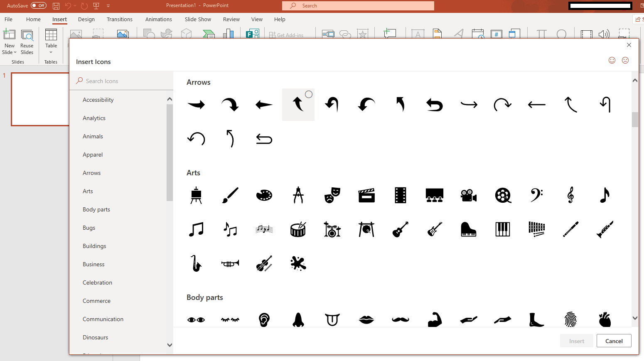Image resolution: width=644 pixels, height=361 pixels.
Task: Select the clapperboard icon
Action: tap(366, 195)
